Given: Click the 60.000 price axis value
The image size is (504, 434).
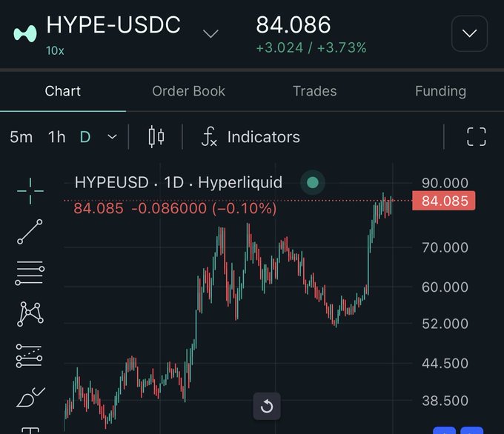Looking at the screenshot, I should [445, 287].
